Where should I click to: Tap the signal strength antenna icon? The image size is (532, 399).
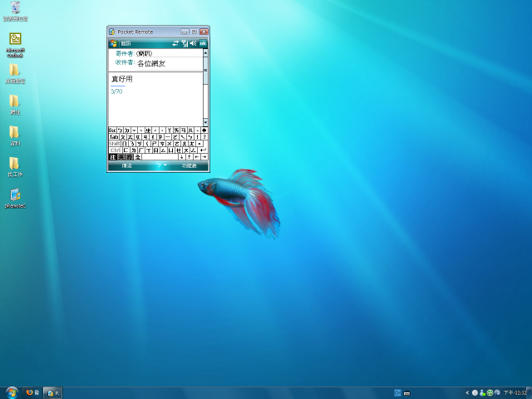tap(185, 43)
